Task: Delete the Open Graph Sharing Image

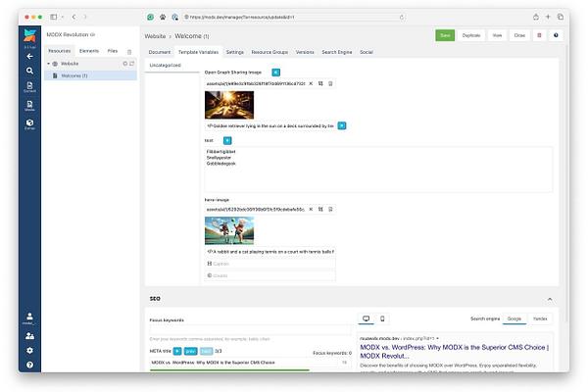Action: [330, 83]
